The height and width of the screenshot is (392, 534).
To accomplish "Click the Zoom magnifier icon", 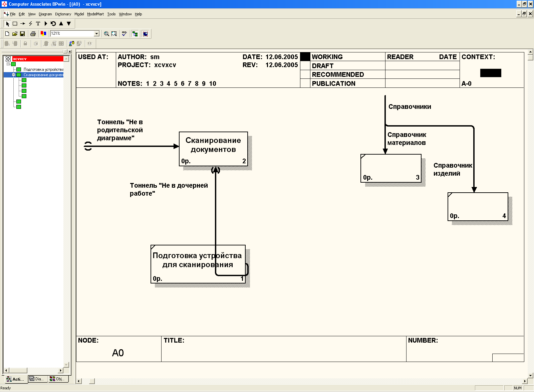I will (x=106, y=34).
